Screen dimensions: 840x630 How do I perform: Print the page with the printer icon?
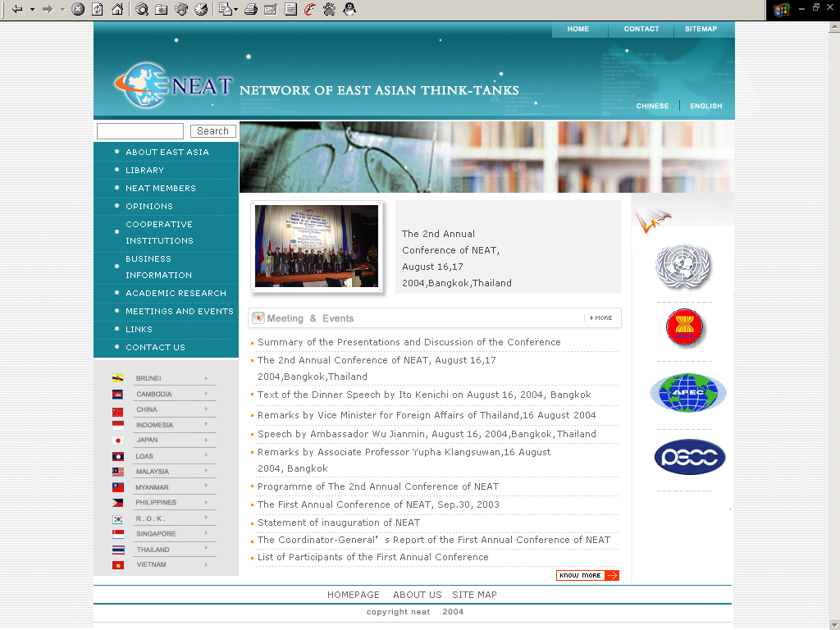(251, 9)
